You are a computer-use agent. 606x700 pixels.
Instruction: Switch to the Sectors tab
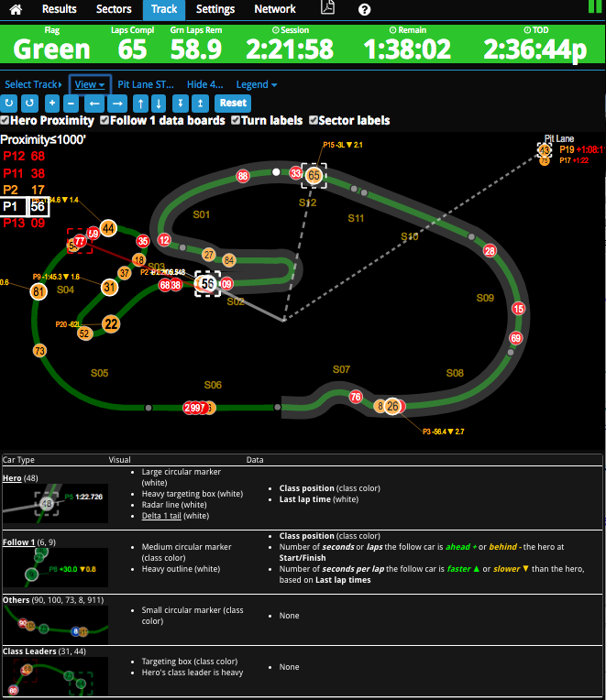pos(114,9)
